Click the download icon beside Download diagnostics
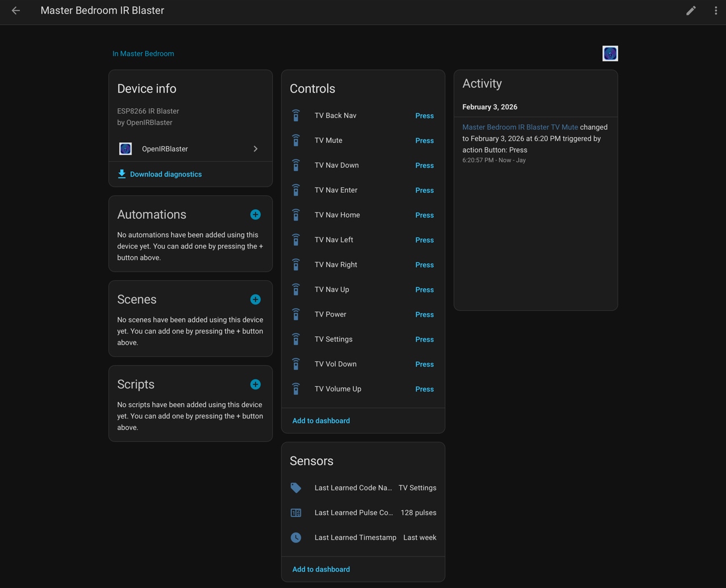726x588 pixels. [x=122, y=174]
